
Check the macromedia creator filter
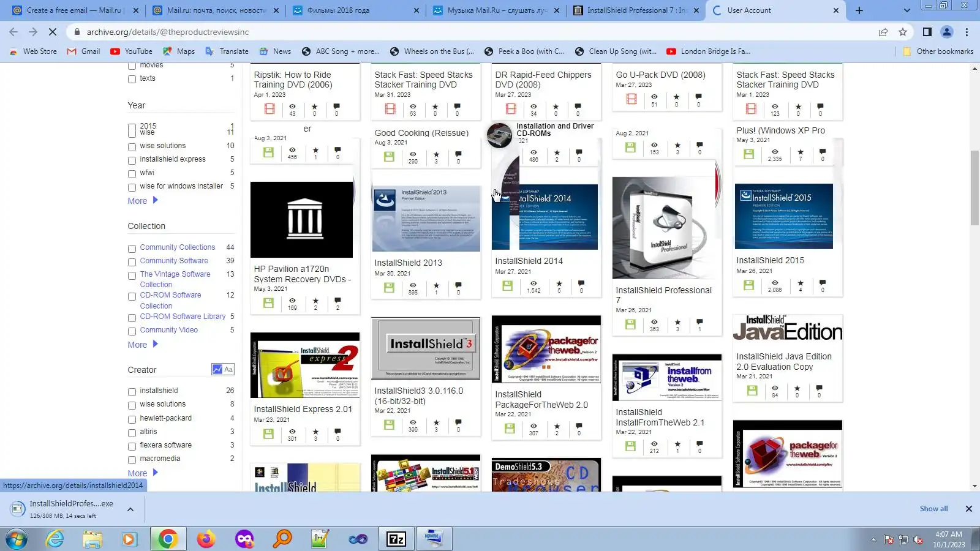[x=132, y=459]
